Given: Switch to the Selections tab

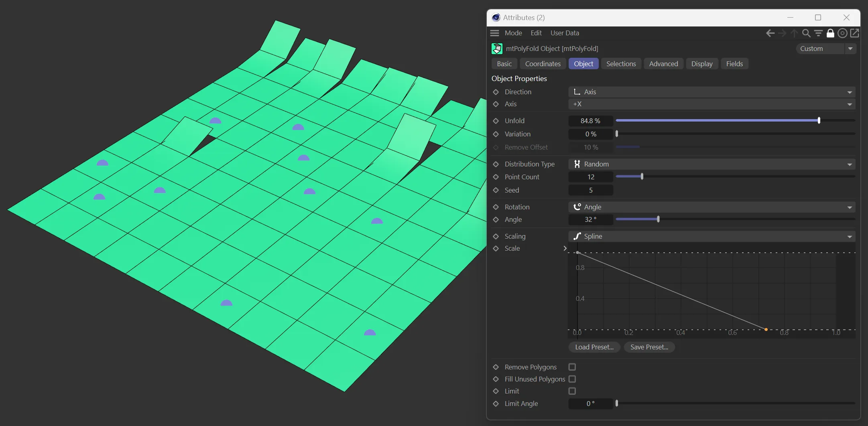Looking at the screenshot, I should point(621,64).
